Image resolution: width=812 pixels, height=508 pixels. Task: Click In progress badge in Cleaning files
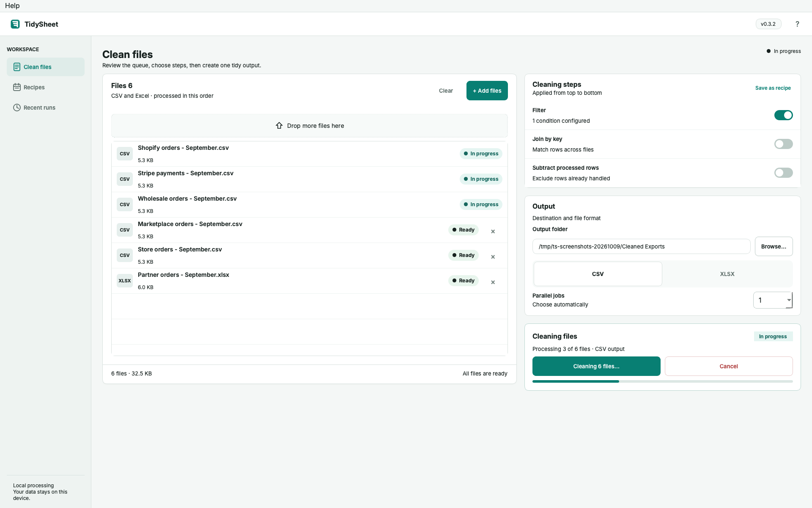pos(773,337)
